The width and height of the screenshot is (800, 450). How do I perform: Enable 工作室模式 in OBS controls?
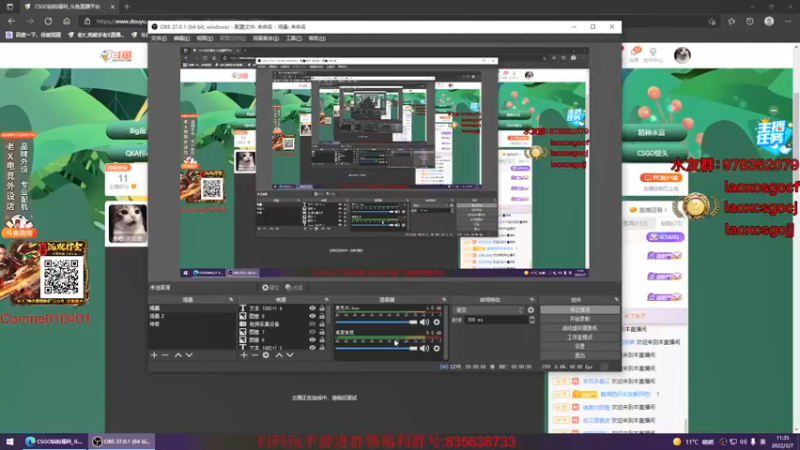[580, 337]
